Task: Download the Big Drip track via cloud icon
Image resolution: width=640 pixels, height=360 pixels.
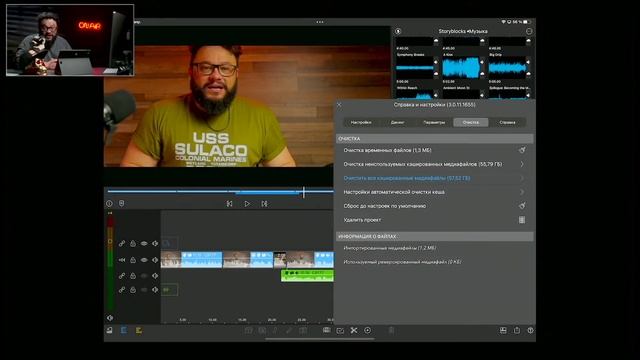Action: point(528,73)
